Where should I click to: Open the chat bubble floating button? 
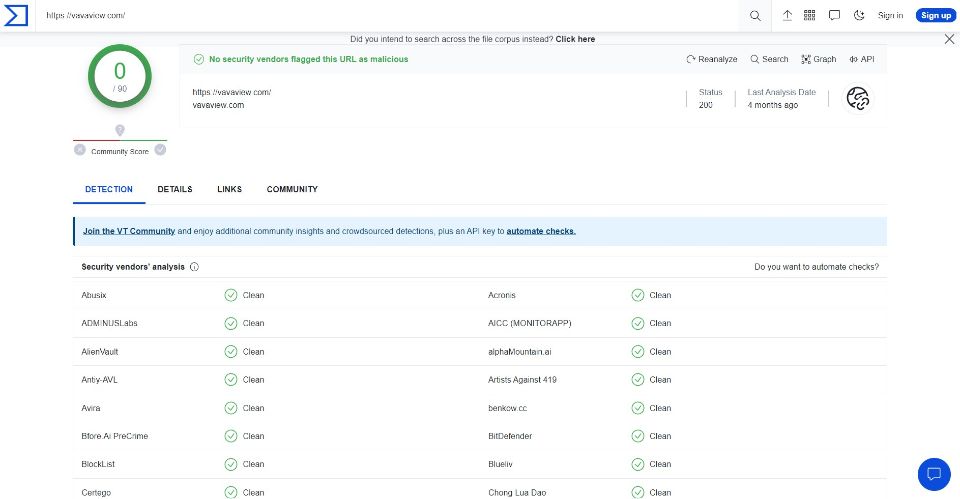934,474
